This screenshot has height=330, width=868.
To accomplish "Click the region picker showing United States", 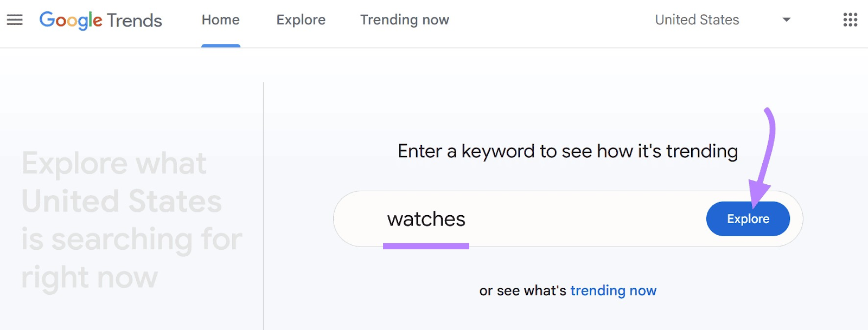I will point(697,20).
